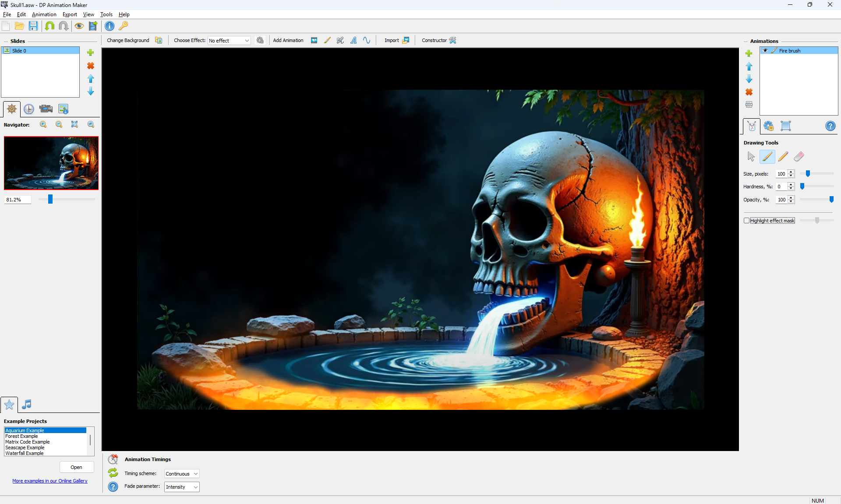Add new animation with green plus

(749, 53)
